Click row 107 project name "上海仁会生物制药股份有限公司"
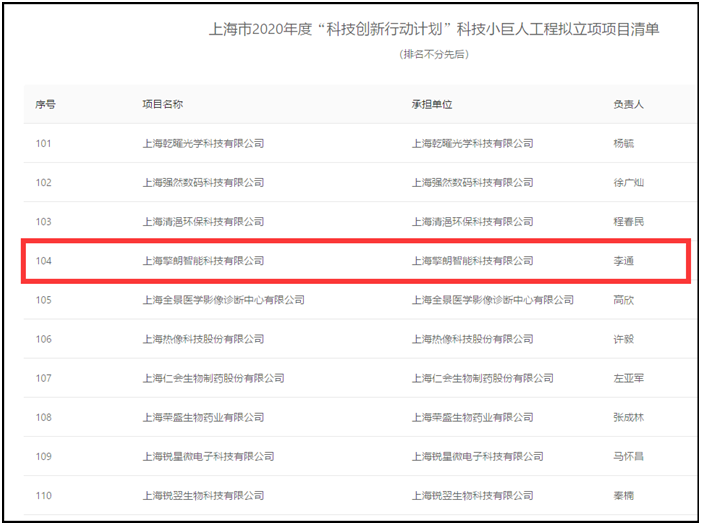This screenshot has width=701, height=525. point(213,378)
